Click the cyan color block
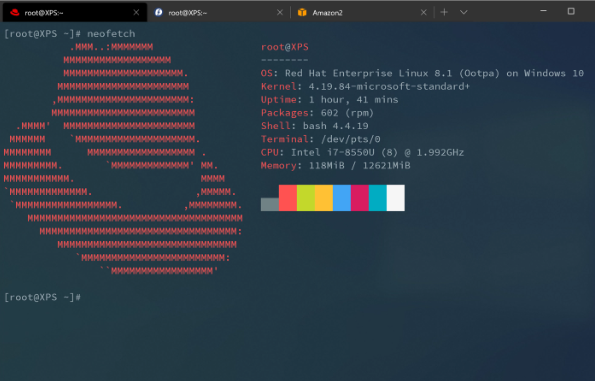595x381 pixels. [378, 198]
